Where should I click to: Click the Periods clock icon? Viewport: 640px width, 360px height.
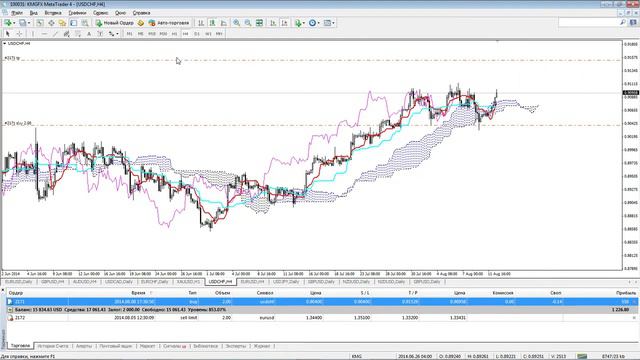pos(312,23)
